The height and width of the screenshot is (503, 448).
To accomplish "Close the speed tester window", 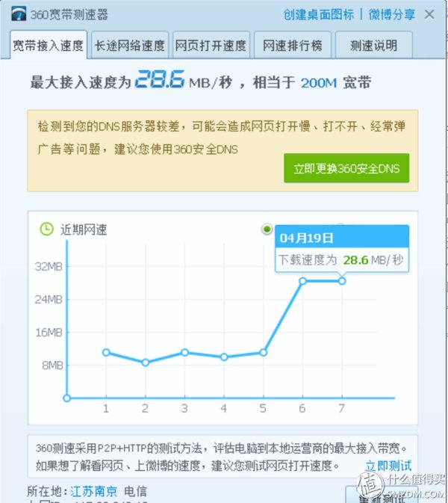I will tap(429, 14).
